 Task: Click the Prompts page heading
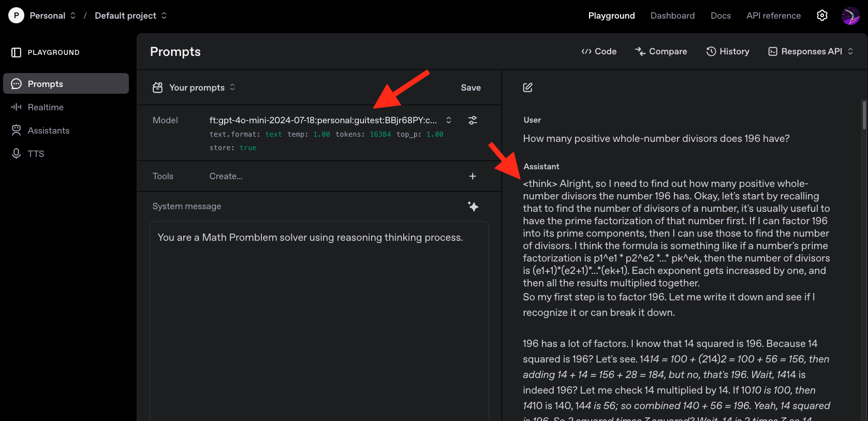175,52
